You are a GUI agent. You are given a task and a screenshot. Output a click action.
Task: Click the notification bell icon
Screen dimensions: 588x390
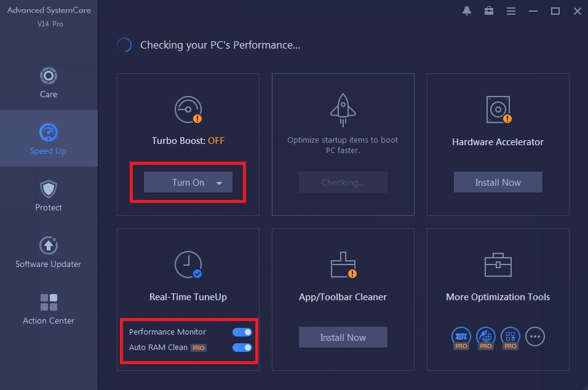pos(466,10)
